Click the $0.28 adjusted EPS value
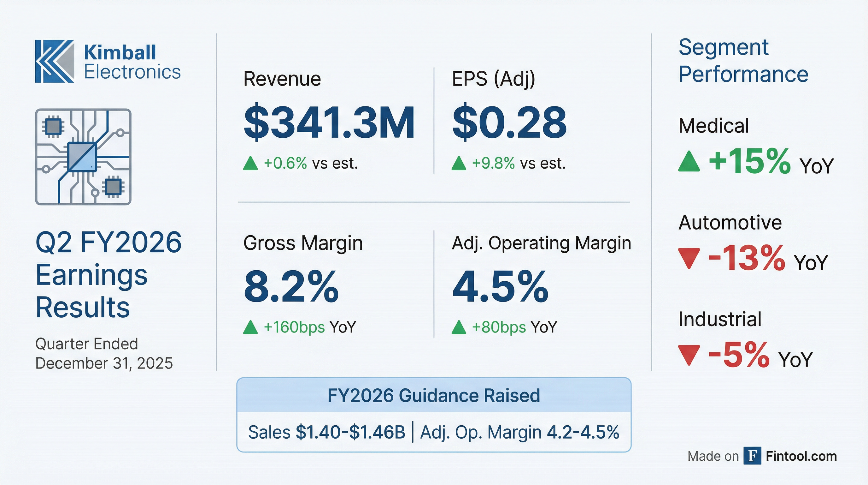The height and width of the screenshot is (485, 868). [x=509, y=122]
